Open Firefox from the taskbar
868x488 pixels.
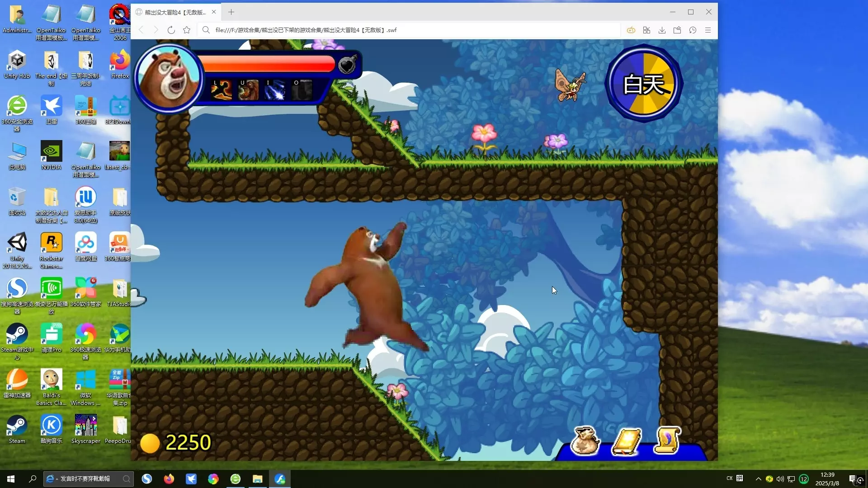[169, 479]
